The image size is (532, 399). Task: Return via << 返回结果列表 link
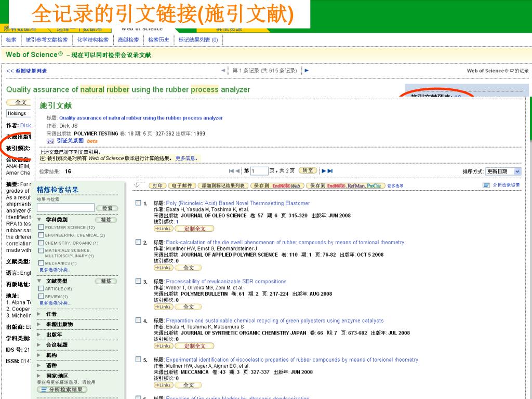[x=26, y=71]
